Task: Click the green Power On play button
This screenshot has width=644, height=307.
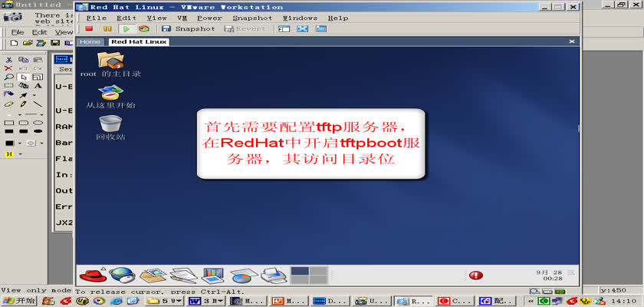Action: (127, 28)
